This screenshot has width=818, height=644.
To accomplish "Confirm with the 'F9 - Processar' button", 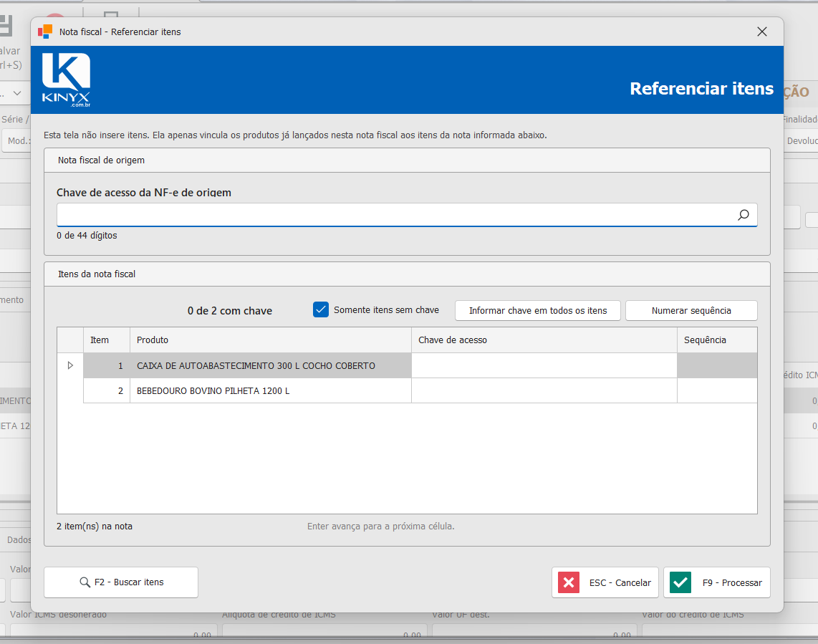I will (x=717, y=582).
